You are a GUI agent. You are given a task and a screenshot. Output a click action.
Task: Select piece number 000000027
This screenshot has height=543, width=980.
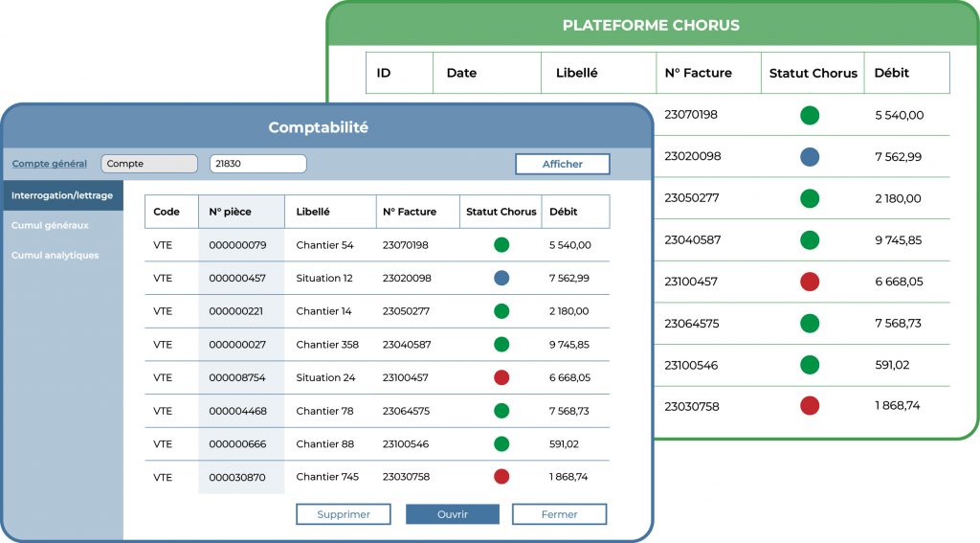coord(237,345)
